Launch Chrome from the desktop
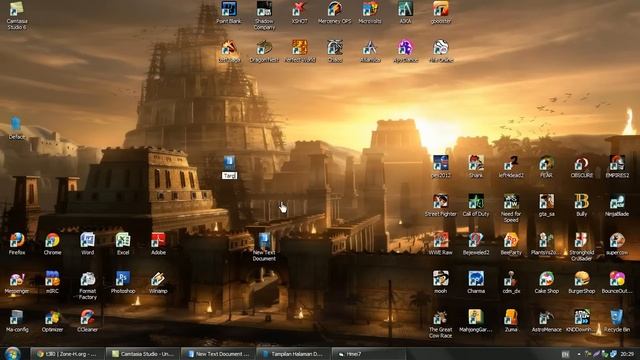The height and width of the screenshot is (360, 640). [x=52, y=244]
